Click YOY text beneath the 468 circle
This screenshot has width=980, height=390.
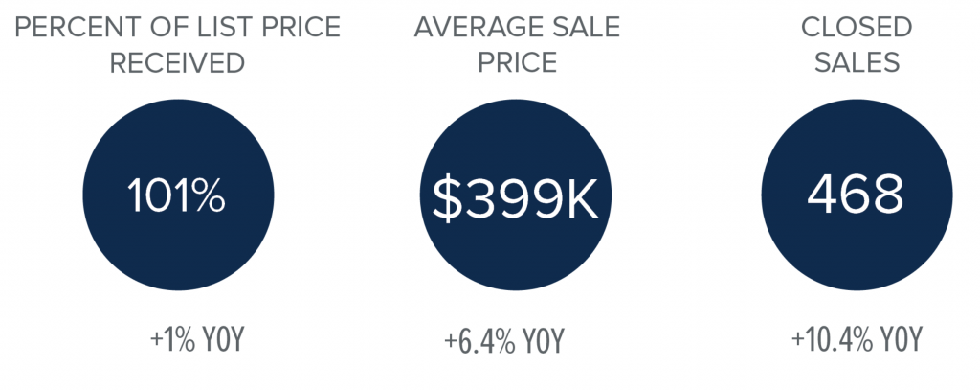[902, 339]
